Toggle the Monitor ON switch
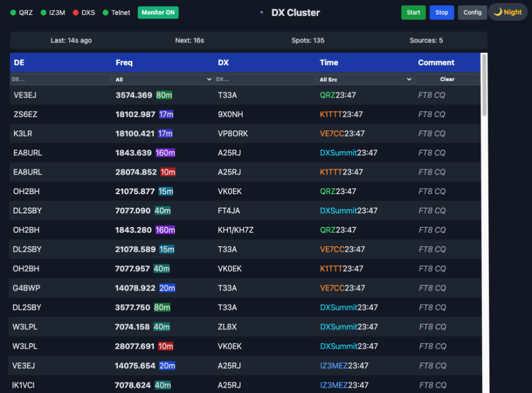This screenshot has height=393, width=532. tap(158, 12)
